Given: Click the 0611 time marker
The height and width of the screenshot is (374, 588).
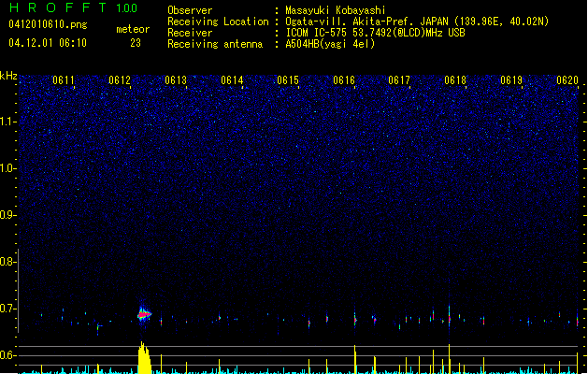Looking at the screenshot, I should point(64,80).
